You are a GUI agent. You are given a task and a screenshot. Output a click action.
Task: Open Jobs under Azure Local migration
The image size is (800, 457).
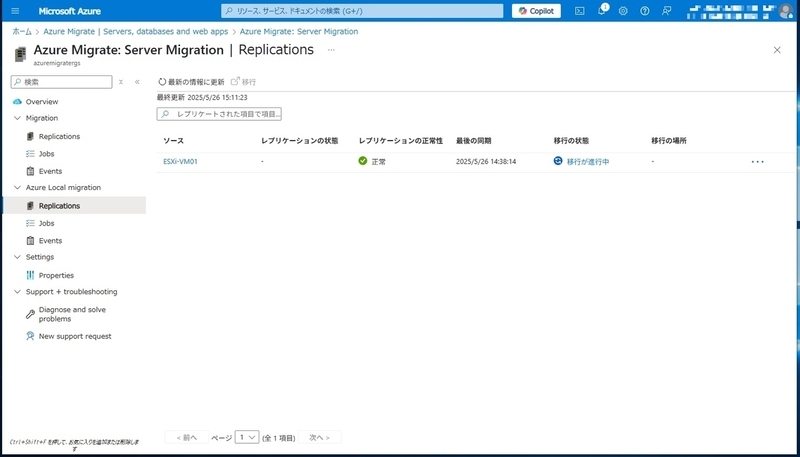click(46, 223)
